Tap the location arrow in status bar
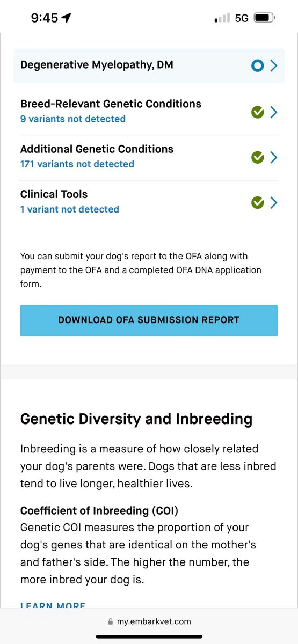This screenshot has width=298, height=644. (x=66, y=18)
